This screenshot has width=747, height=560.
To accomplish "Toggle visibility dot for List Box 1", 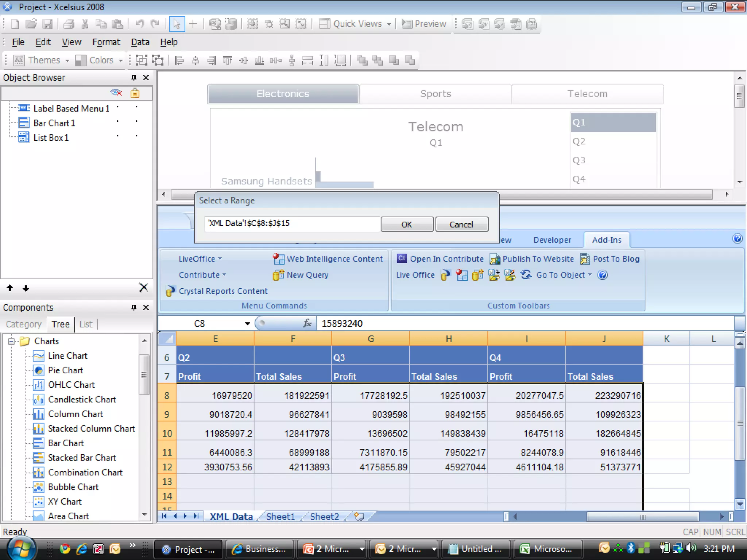I will pyautogui.click(x=117, y=136).
